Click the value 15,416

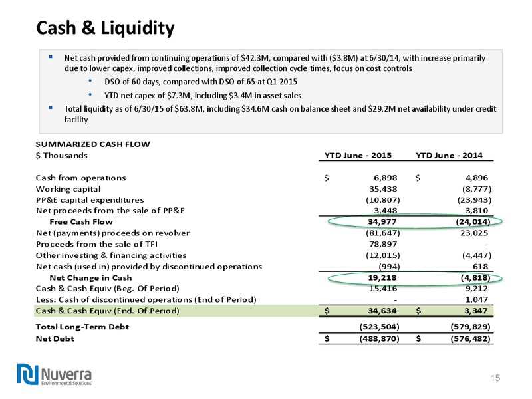383,289
